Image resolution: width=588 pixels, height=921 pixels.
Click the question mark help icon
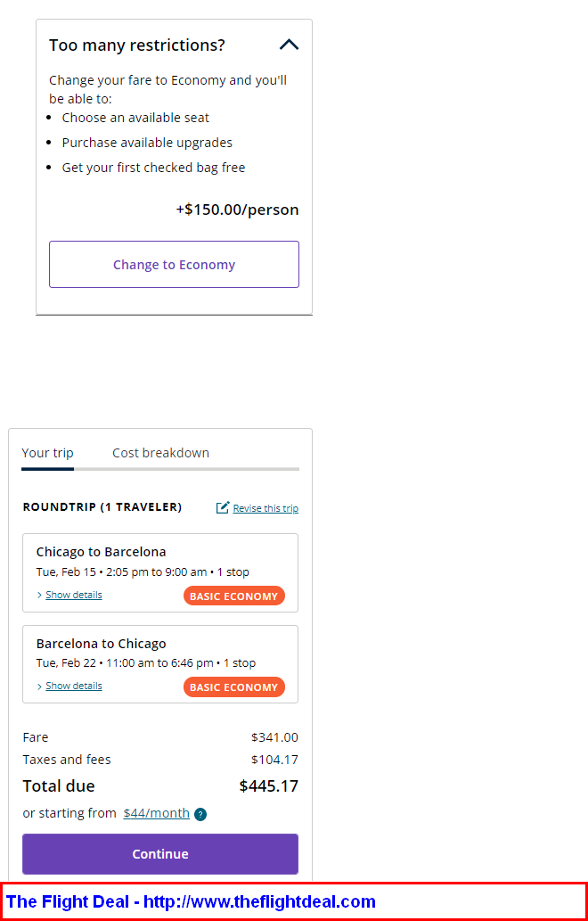(x=200, y=814)
